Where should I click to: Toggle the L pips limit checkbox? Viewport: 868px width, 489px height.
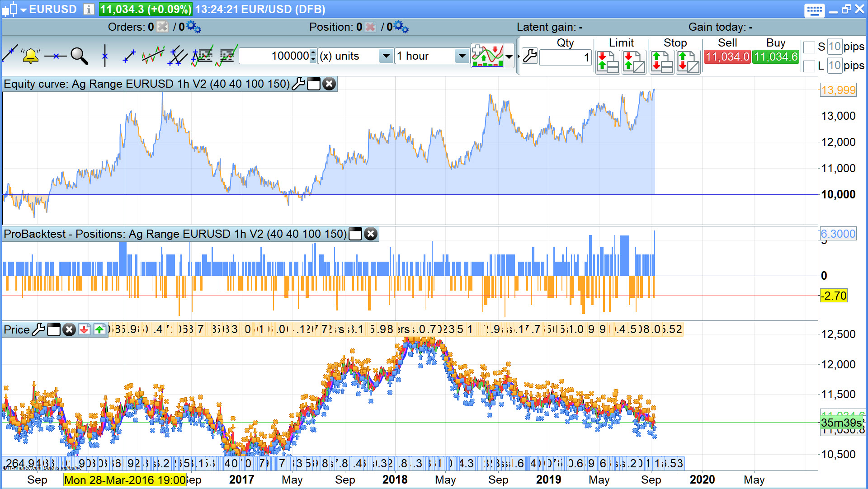click(809, 66)
